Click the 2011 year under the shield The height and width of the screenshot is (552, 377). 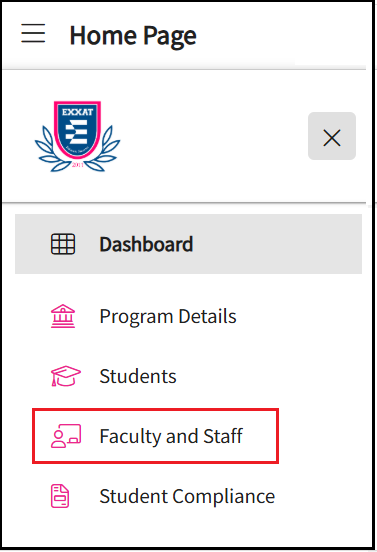(x=77, y=165)
